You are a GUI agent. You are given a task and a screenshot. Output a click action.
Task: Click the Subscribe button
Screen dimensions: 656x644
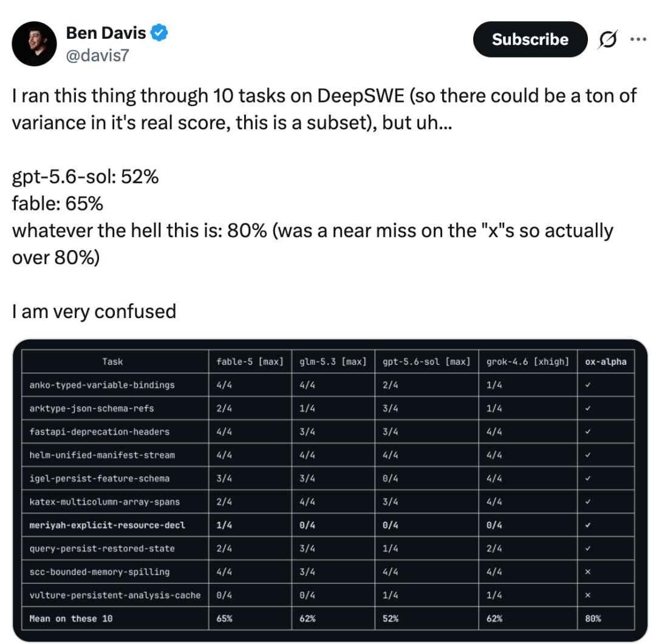click(530, 39)
